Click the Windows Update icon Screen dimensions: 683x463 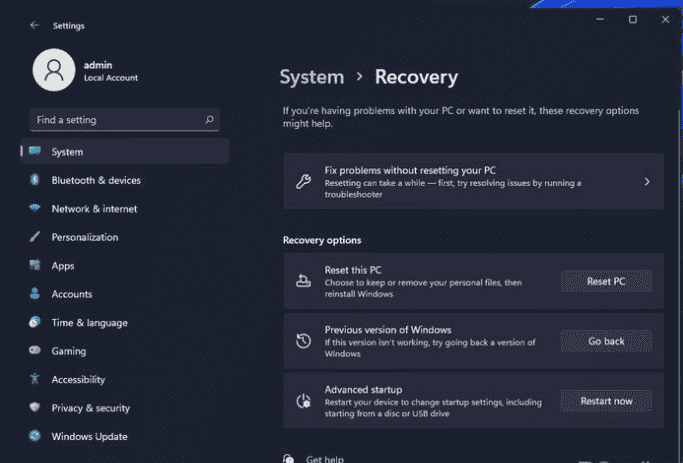pos(35,437)
